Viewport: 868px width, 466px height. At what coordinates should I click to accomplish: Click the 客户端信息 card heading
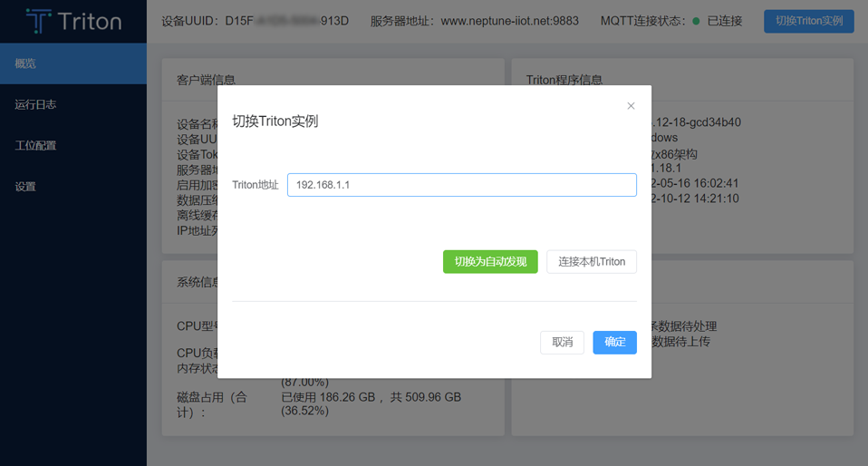pos(206,80)
